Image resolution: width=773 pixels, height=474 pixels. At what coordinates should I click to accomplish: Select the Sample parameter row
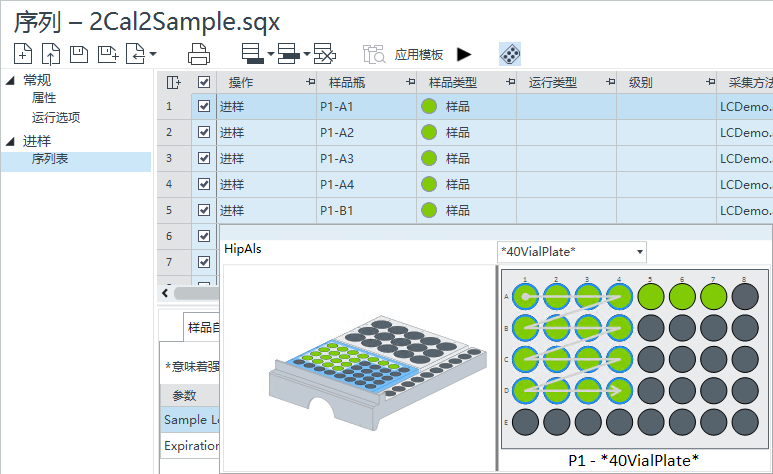point(190,420)
